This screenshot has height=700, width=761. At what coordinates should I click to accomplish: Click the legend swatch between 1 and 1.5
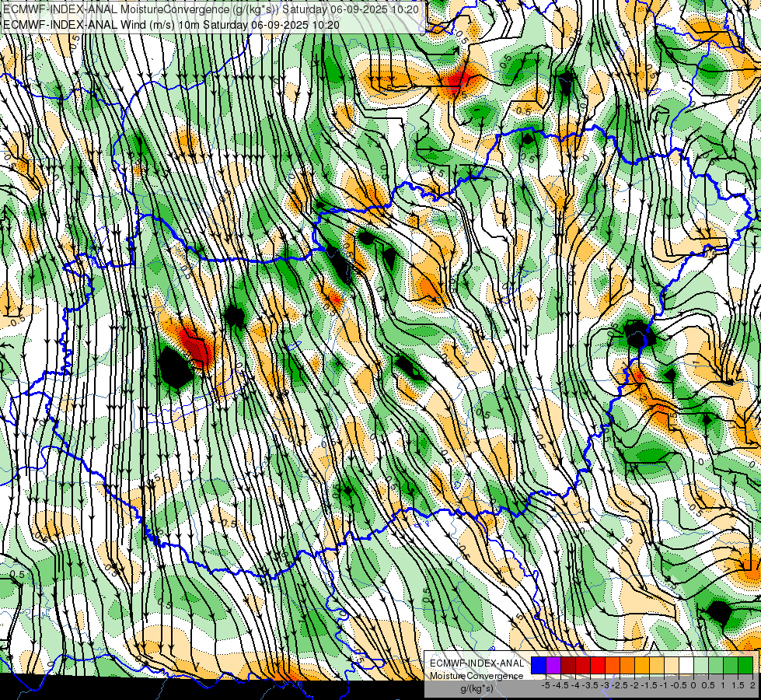pyautogui.click(x=731, y=665)
